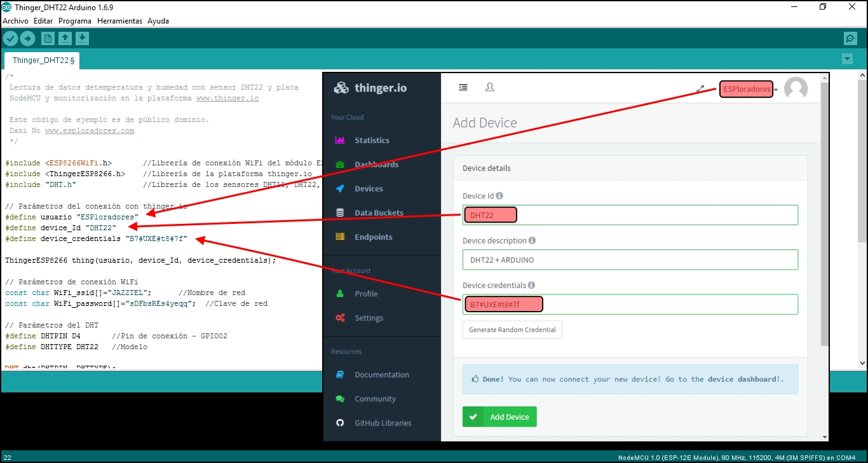Click the Devices rocket icon

click(x=340, y=189)
